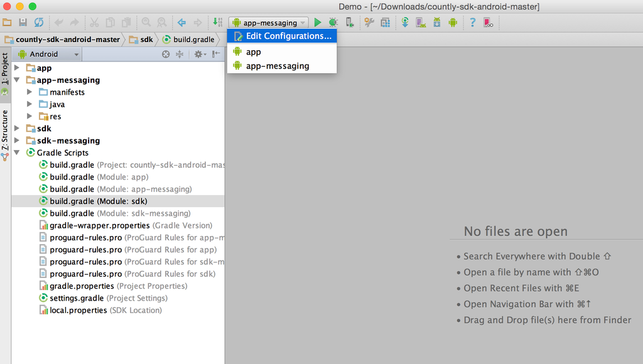Open the Android project view dropdown
The image size is (643, 364).
[48, 54]
